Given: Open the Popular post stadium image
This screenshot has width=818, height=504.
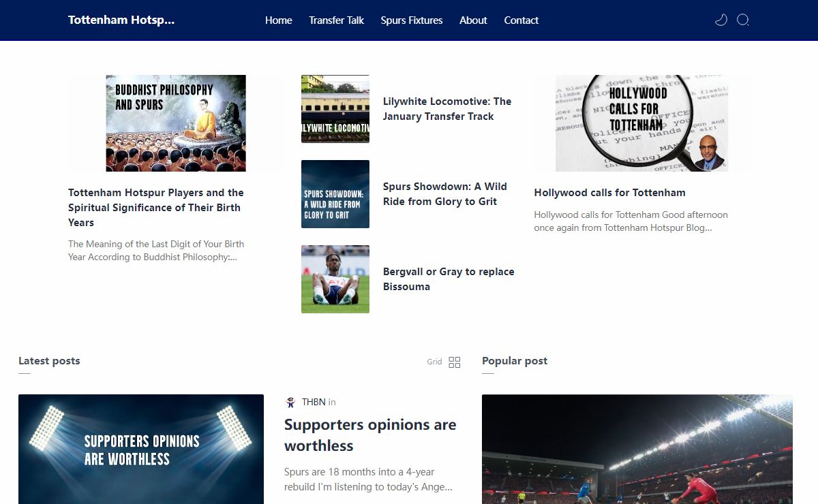Looking at the screenshot, I should 637,450.
